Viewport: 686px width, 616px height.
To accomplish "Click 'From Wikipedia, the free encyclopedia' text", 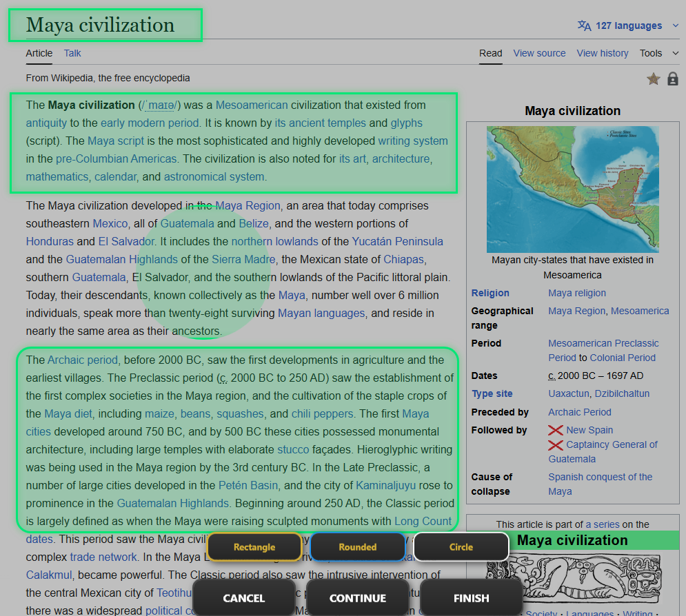I will (108, 79).
